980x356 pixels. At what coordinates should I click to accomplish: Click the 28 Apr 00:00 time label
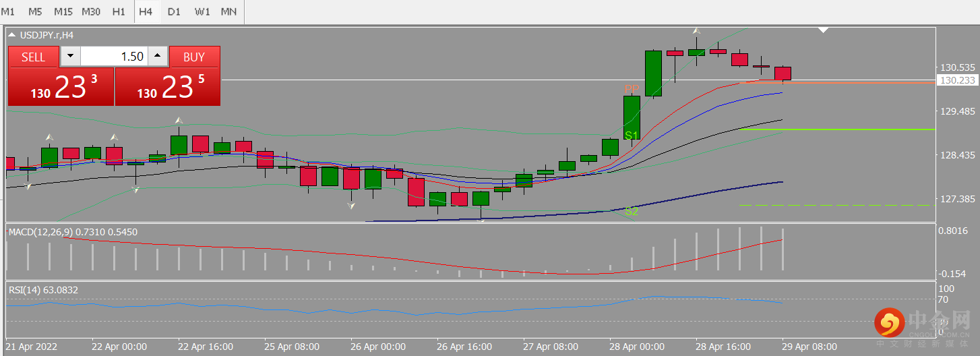pos(637,347)
